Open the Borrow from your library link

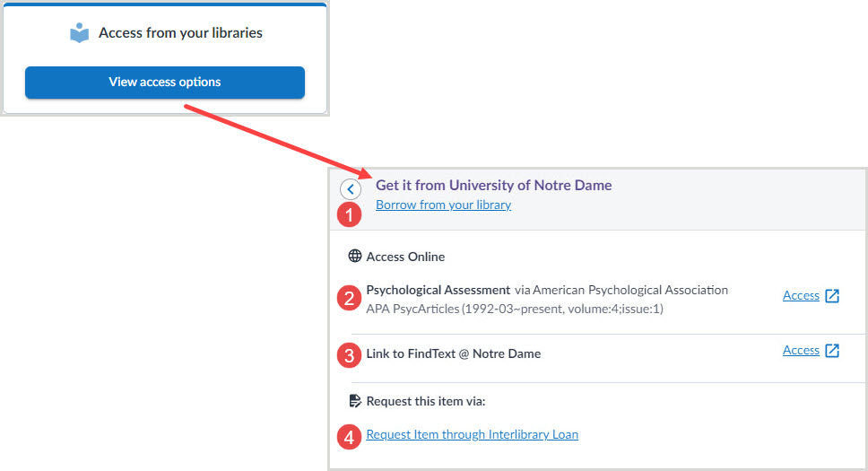(443, 205)
